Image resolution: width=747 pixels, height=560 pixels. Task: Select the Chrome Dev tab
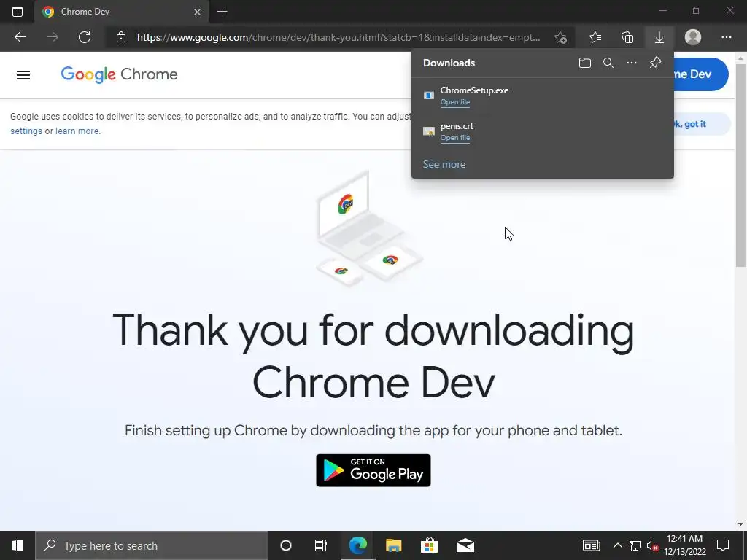[122, 12]
